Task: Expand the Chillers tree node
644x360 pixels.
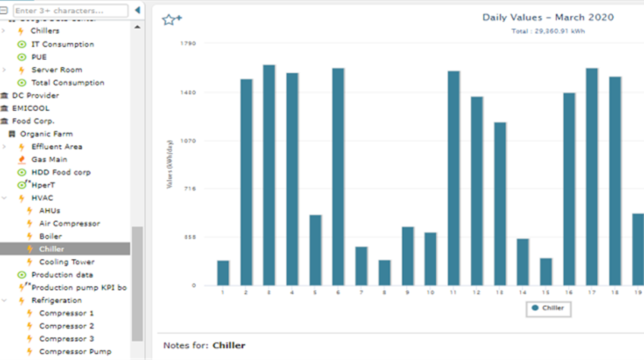Action: [x=4, y=31]
